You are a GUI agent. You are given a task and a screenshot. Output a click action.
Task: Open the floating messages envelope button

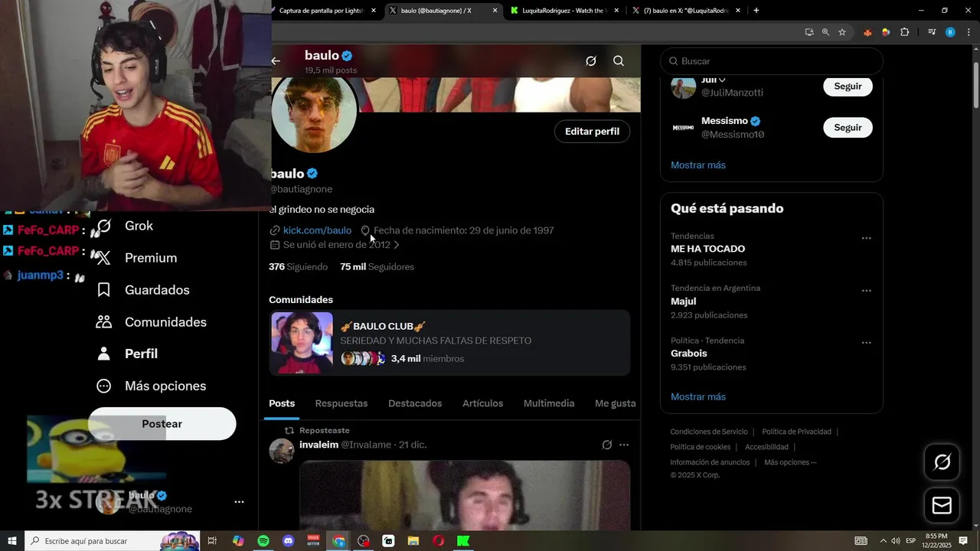tap(942, 506)
